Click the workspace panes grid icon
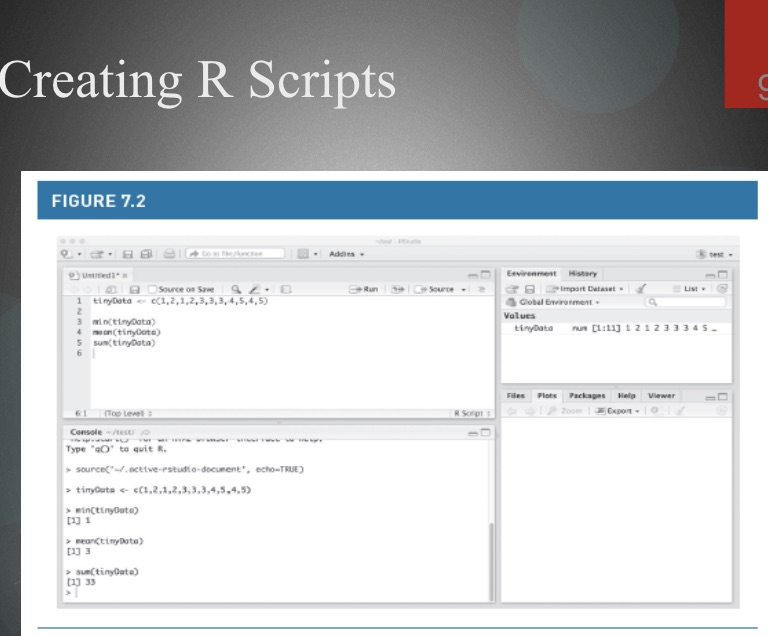 [303, 254]
